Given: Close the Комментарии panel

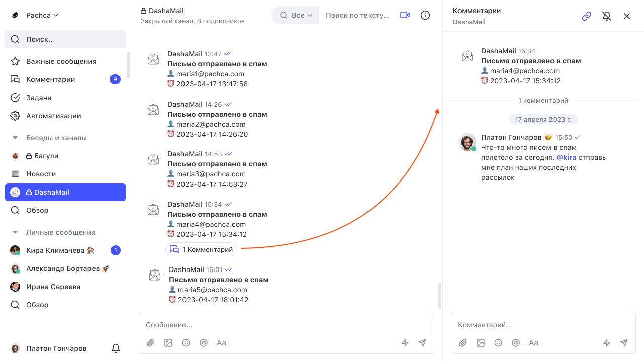Looking at the screenshot, I should pos(627,16).
